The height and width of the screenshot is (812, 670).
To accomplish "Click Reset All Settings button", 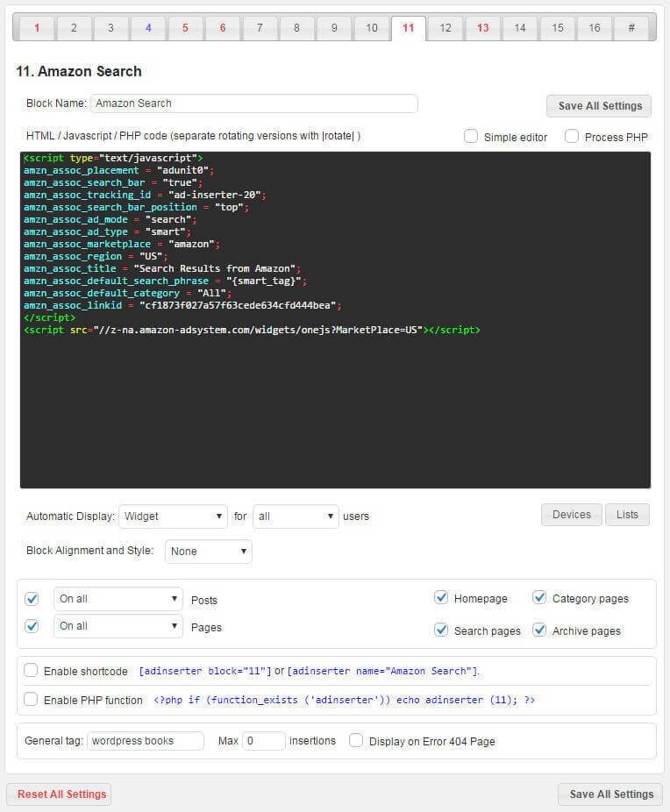I will pyautogui.click(x=59, y=794).
